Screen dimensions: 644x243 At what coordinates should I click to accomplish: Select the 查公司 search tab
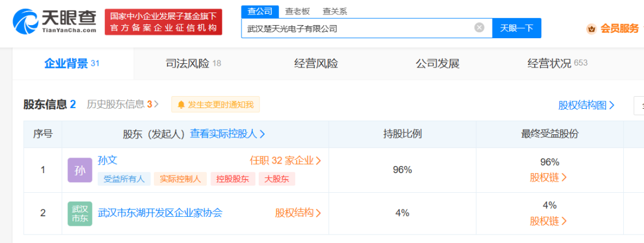click(x=259, y=11)
